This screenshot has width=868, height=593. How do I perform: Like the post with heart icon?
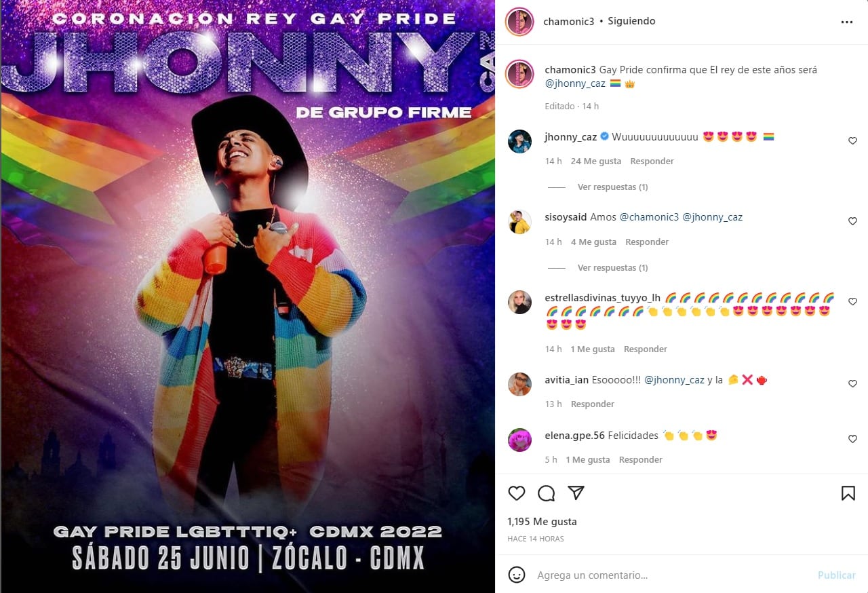(517, 493)
